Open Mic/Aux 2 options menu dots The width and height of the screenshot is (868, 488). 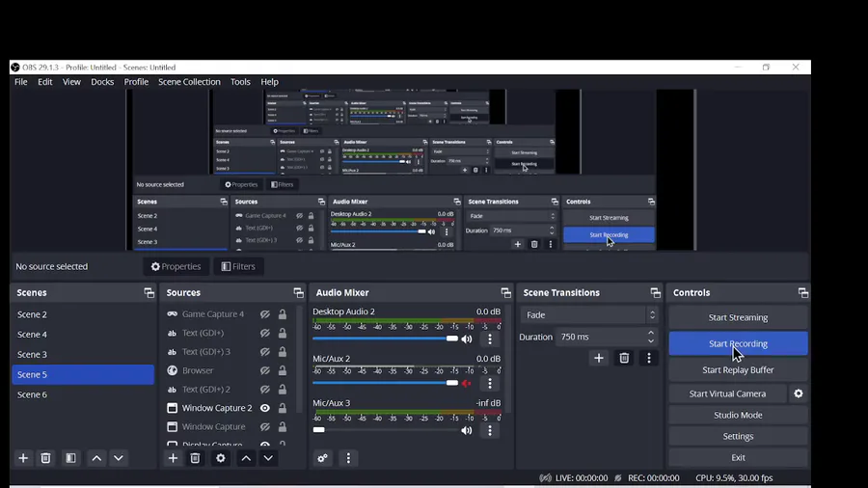tap(490, 383)
